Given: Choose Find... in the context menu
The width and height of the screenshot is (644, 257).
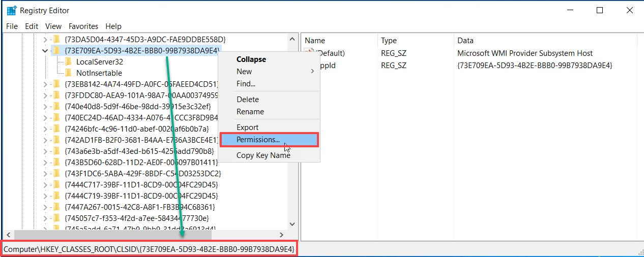Looking at the screenshot, I should click(246, 84).
